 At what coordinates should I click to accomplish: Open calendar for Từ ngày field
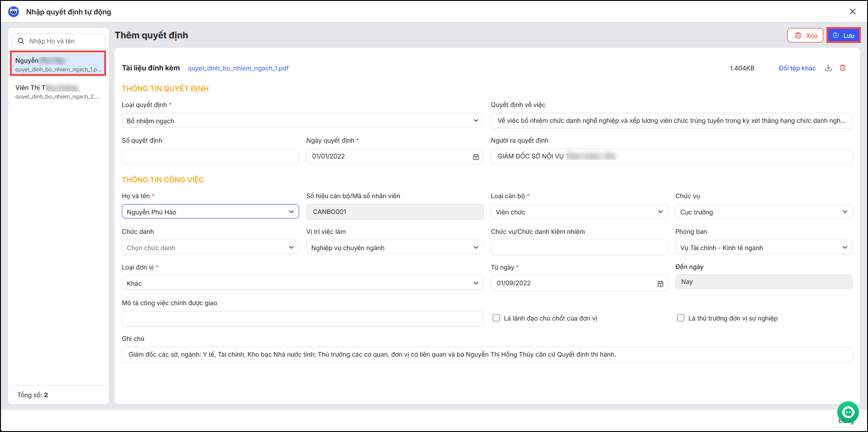tap(660, 283)
